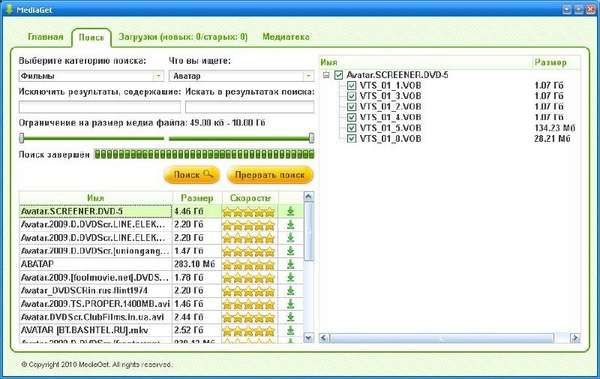Click the Прервать поиск button
The height and width of the screenshot is (379, 600).
(270, 175)
